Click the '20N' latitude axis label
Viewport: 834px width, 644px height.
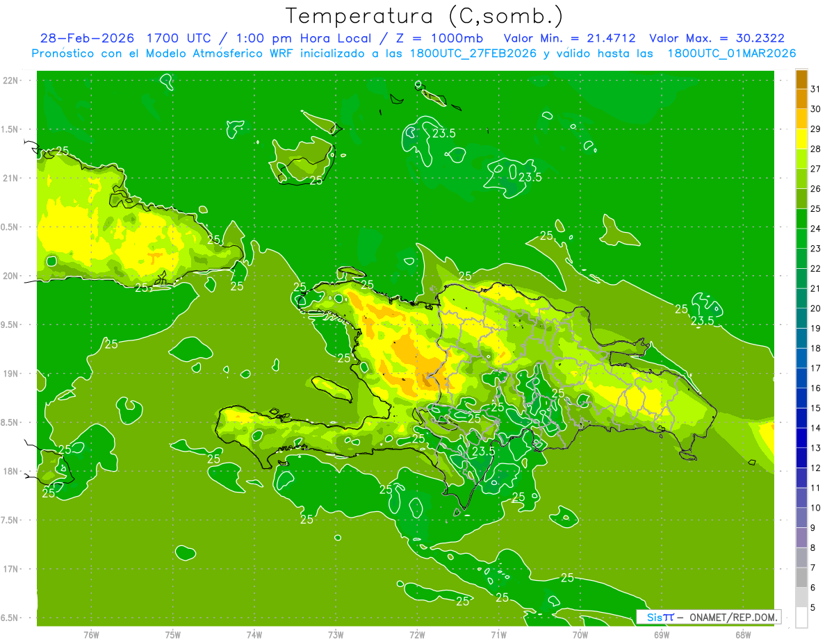point(11,276)
